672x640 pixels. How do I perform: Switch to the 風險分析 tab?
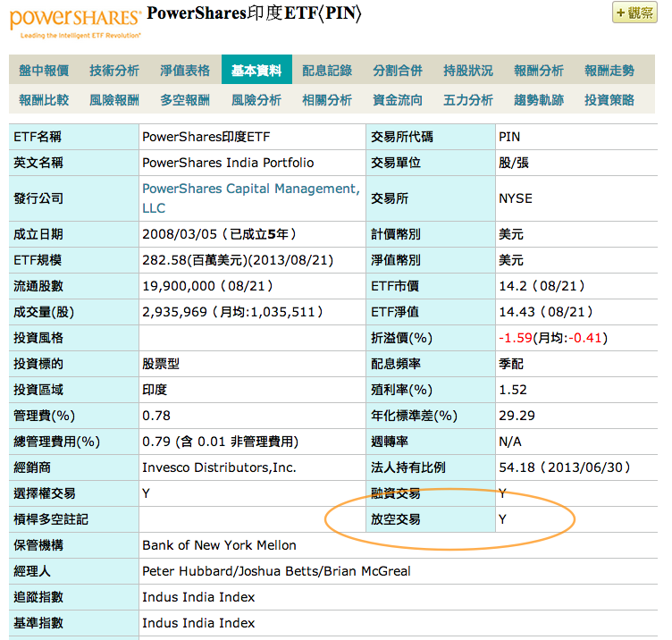point(256,99)
